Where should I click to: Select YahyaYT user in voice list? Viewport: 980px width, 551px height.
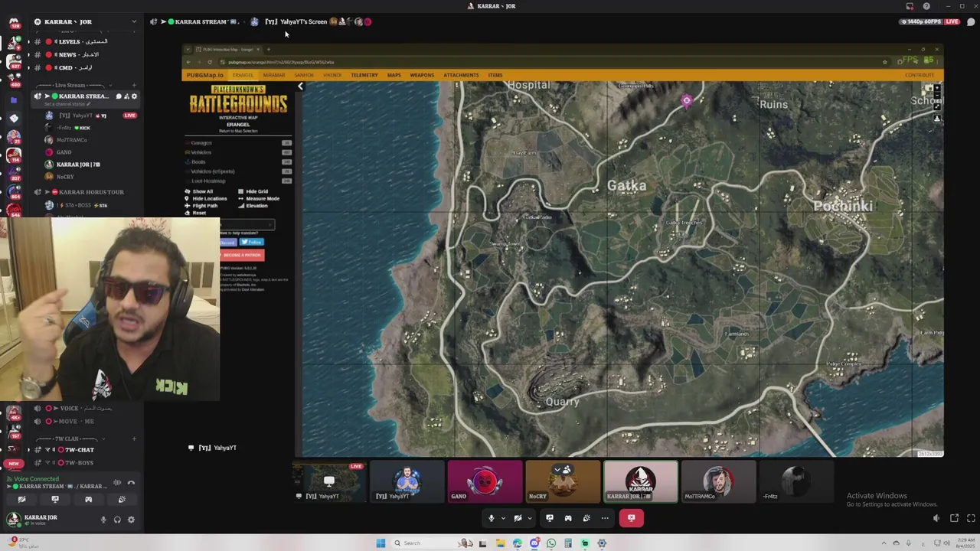click(x=90, y=116)
